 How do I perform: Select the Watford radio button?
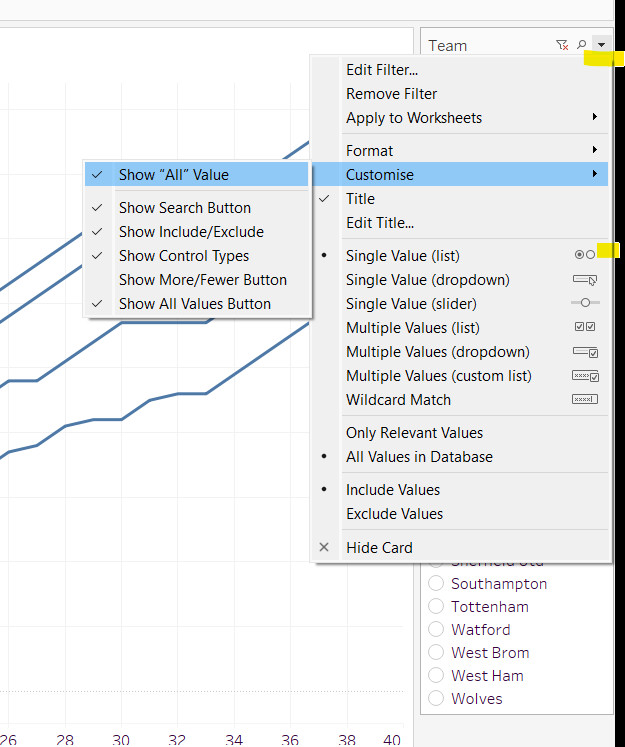click(436, 629)
